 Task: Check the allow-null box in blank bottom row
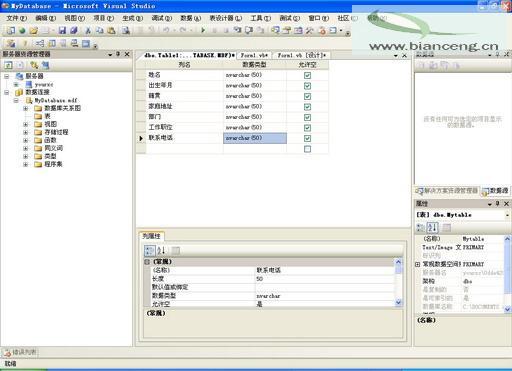[x=307, y=149]
